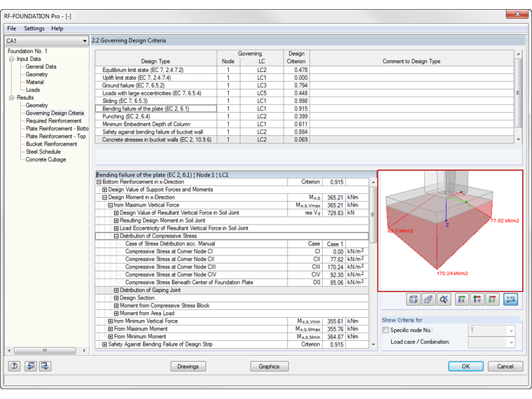Expand Resulting Design Moment in Soil Joint
Viewport: 532px width, 399px height.
(x=116, y=220)
